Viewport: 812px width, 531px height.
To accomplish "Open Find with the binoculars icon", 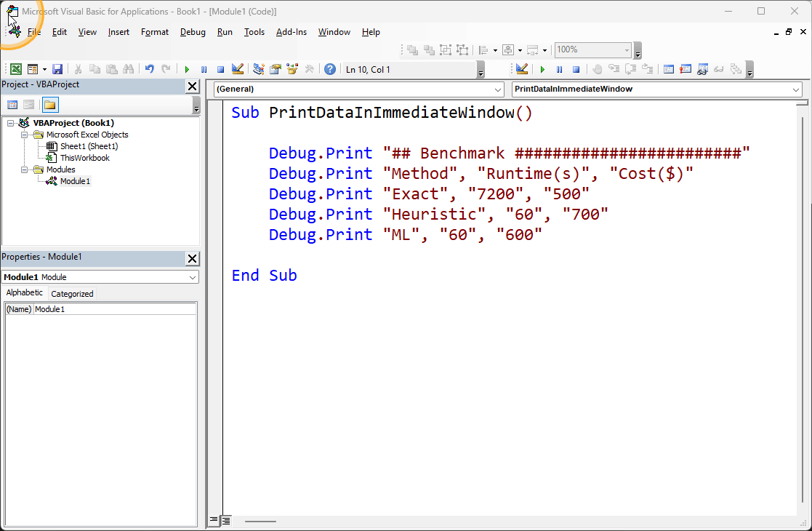I will [x=128, y=69].
